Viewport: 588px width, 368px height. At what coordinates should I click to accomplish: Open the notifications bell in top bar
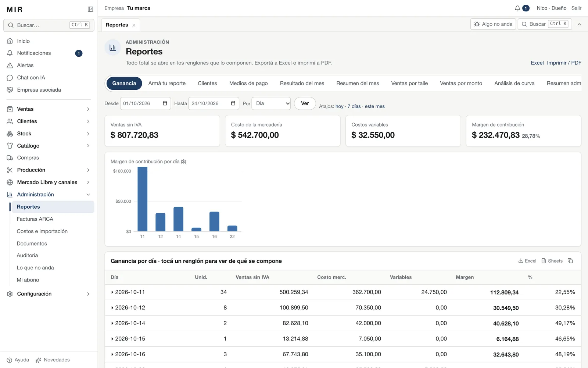[x=517, y=8]
